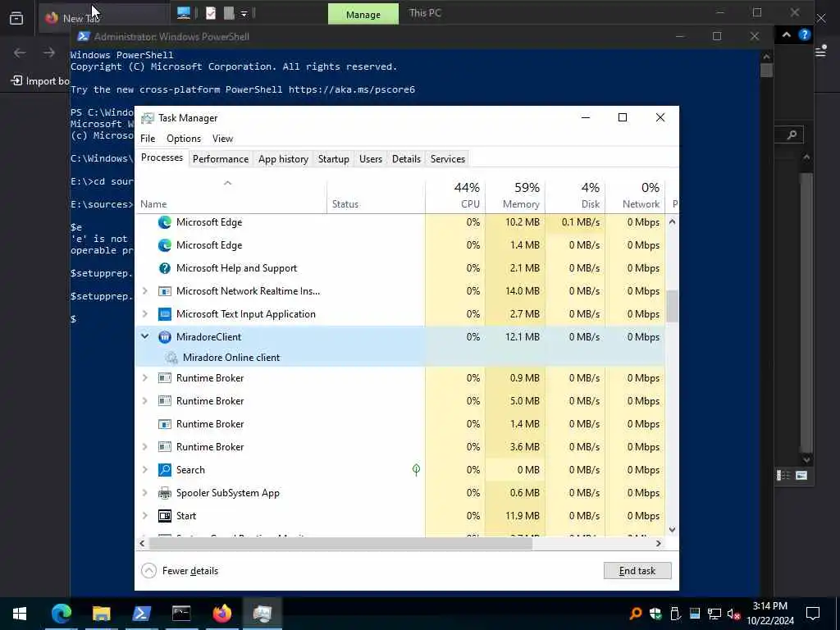Screen dimensions: 840x630
Task: Switch to the Details tab
Action: pyautogui.click(x=406, y=159)
